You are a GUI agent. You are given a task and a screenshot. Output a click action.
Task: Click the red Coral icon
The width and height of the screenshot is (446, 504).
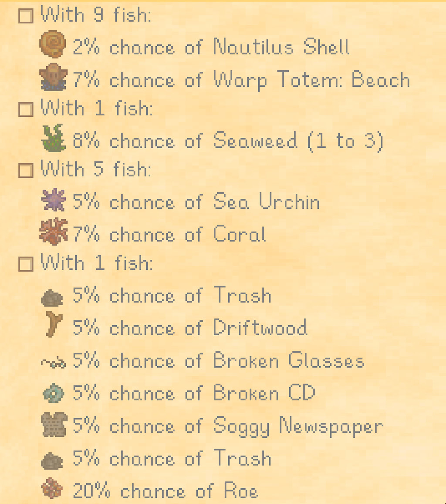[53, 232]
